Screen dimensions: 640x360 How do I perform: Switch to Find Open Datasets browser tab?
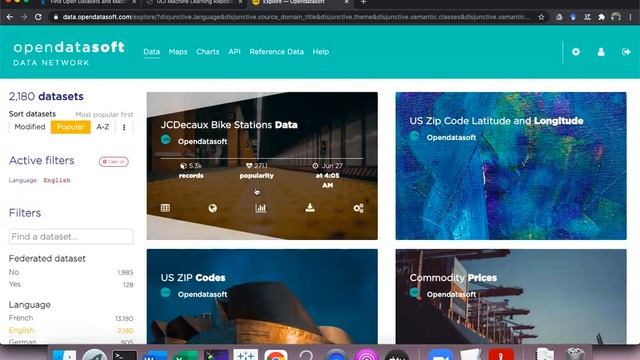pos(88,2)
